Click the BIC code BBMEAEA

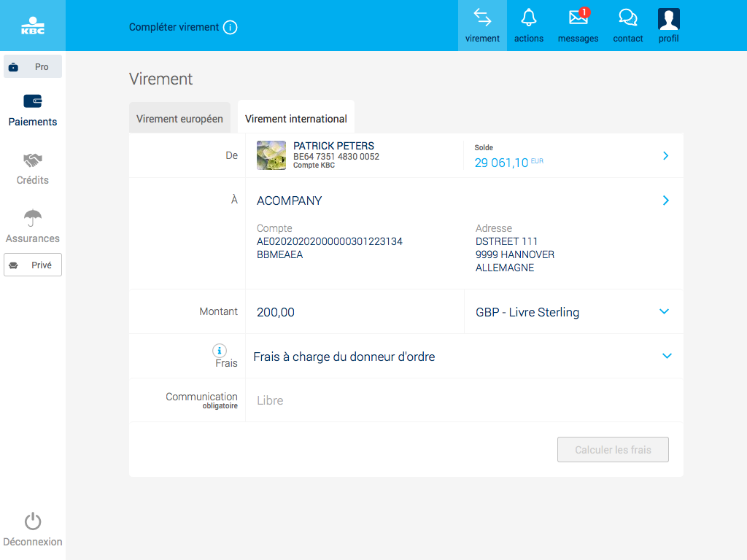(279, 254)
